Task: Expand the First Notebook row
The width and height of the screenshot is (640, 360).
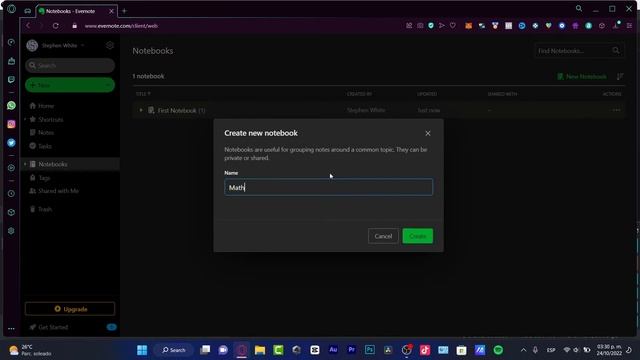Action: coord(141,110)
